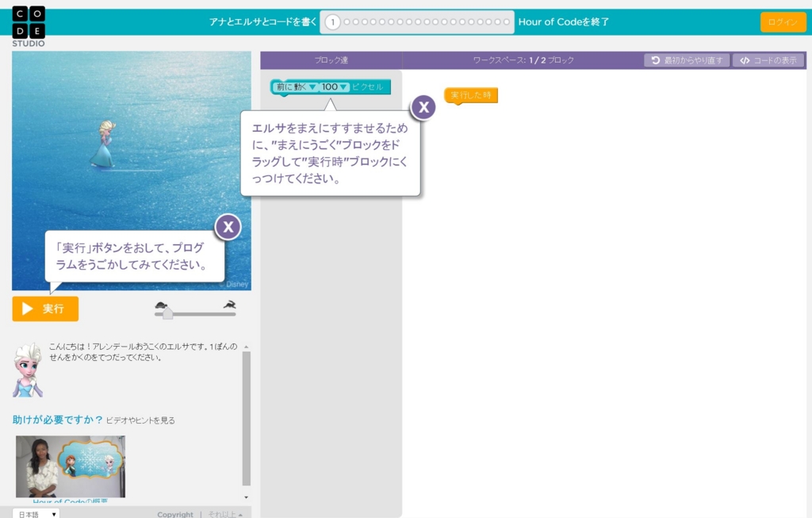Click the Copyright link
Image resolution: width=812 pixels, height=518 pixels.
(175, 514)
